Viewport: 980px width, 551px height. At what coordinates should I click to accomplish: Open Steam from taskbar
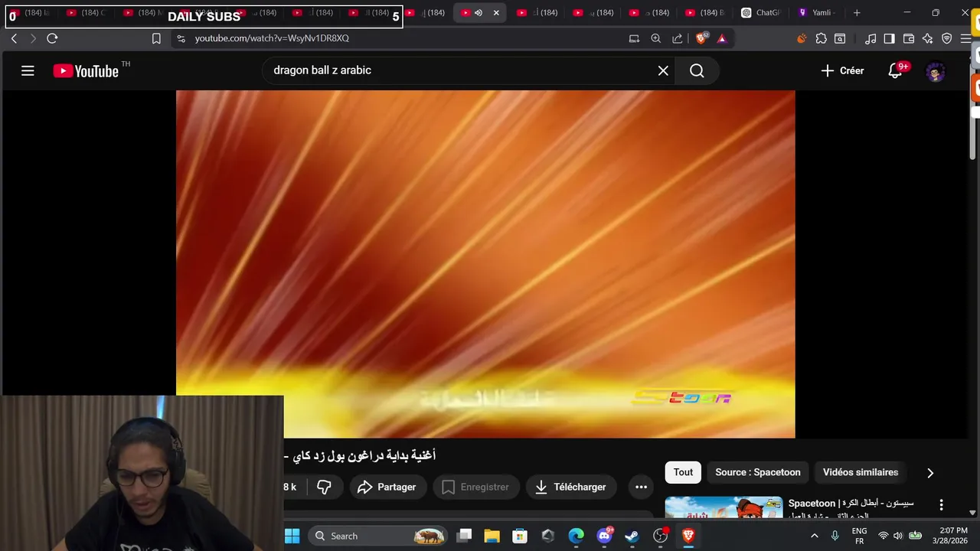632,536
